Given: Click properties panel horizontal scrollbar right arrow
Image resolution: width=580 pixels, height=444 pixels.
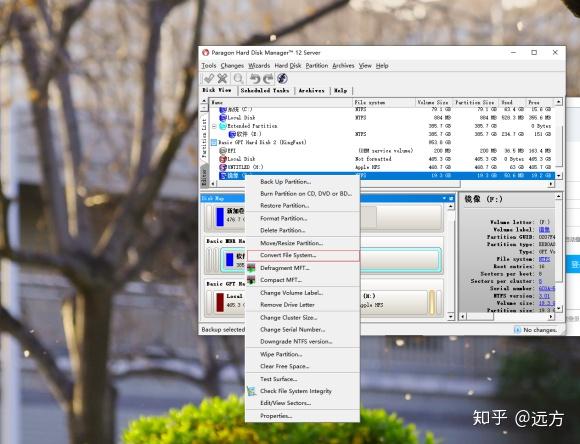Looking at the screenshot, I should [x=551, y=317].
